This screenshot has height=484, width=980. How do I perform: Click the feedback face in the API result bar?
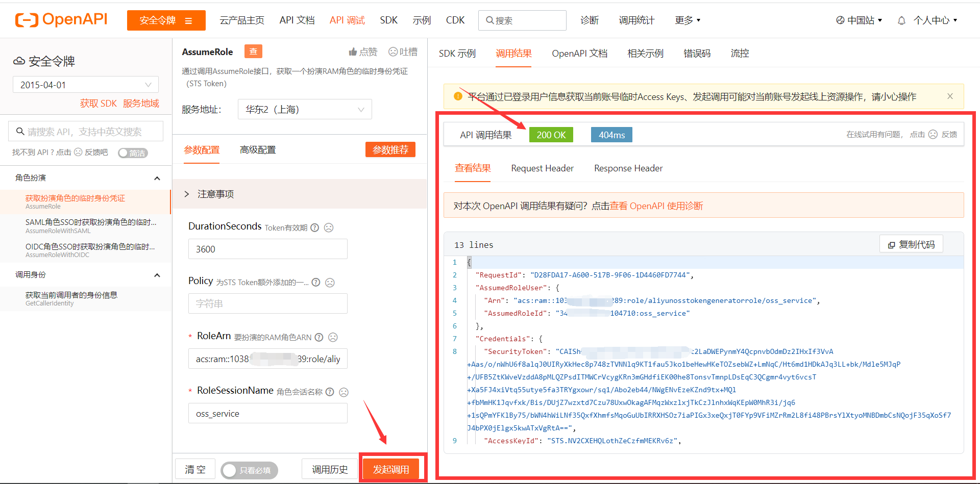(933, 134)
